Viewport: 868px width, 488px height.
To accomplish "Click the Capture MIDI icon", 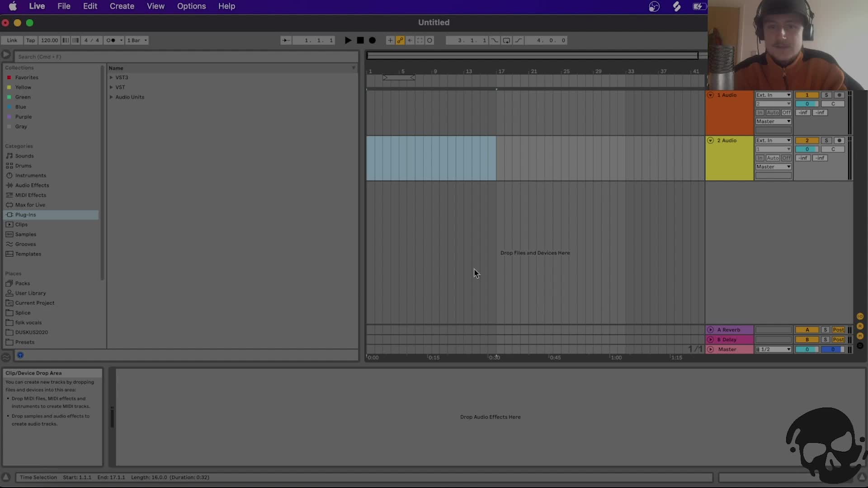I will click(420, 40).
